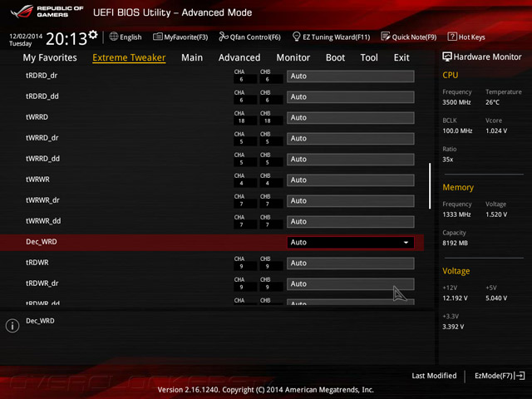Select the tWRWR_dd row label
The height and width of the screenshot is (399, 532).
click(x=43, y=221)
